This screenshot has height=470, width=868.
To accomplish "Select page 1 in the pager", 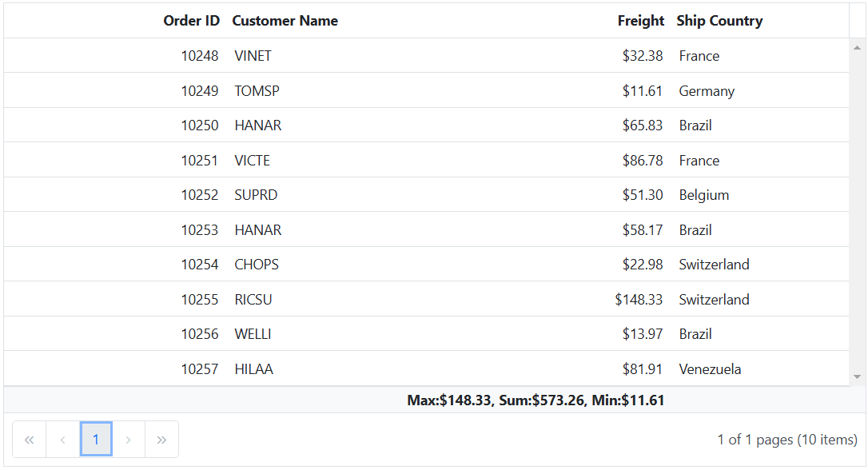I will tap(96, 440).
